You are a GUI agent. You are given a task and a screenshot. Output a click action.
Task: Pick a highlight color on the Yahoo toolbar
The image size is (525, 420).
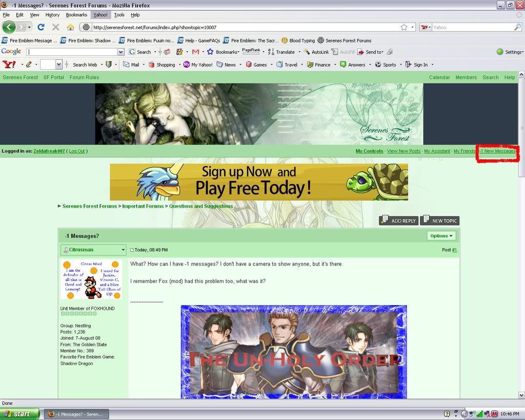pyautogui.click(x=49, y=64)
